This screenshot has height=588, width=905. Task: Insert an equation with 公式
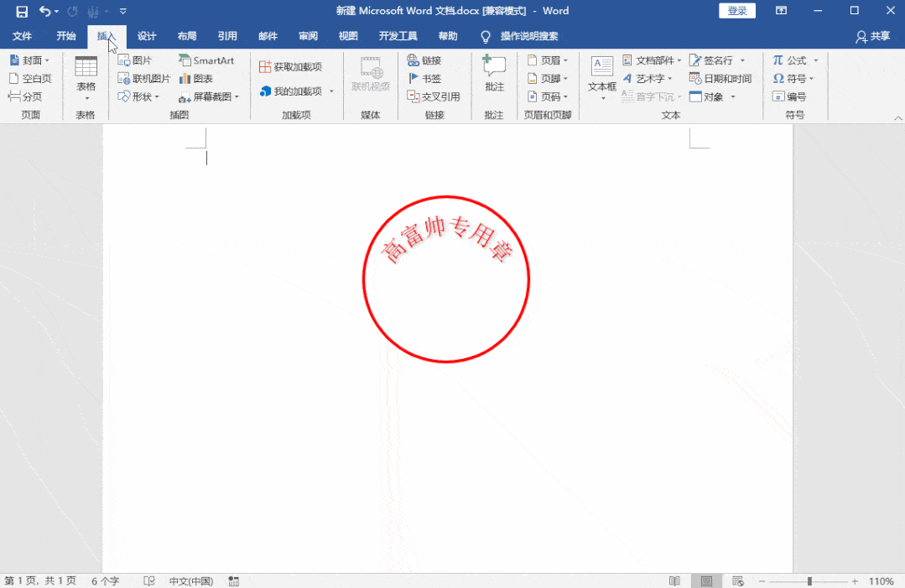(795, 60)
